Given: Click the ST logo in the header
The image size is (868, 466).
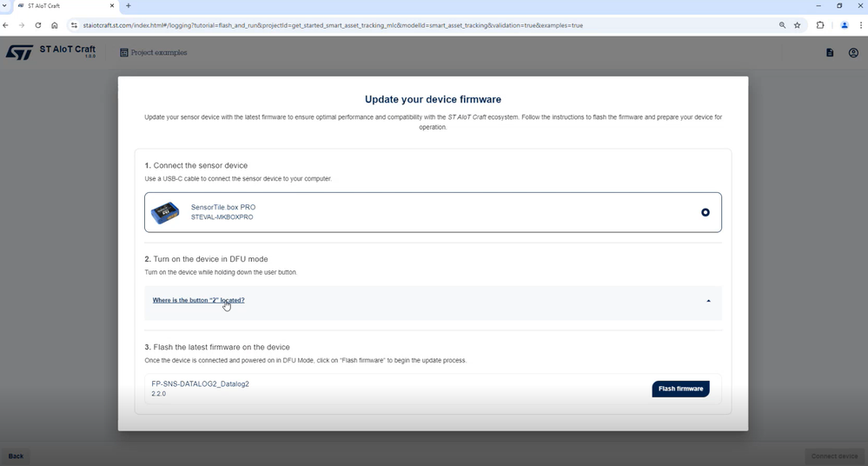Looking at the screenshot, I should (x=19, y=53).
